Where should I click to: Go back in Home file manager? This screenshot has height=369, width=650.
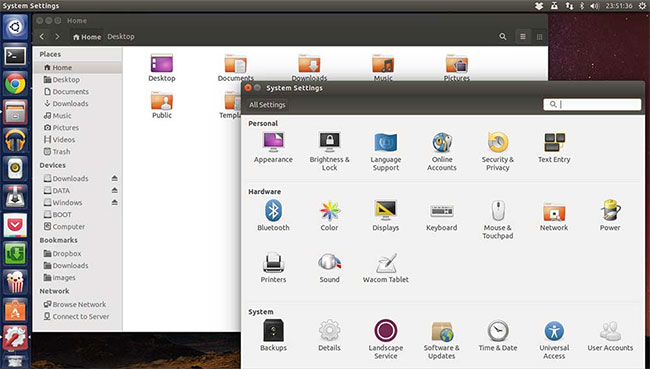pos(42,36)
